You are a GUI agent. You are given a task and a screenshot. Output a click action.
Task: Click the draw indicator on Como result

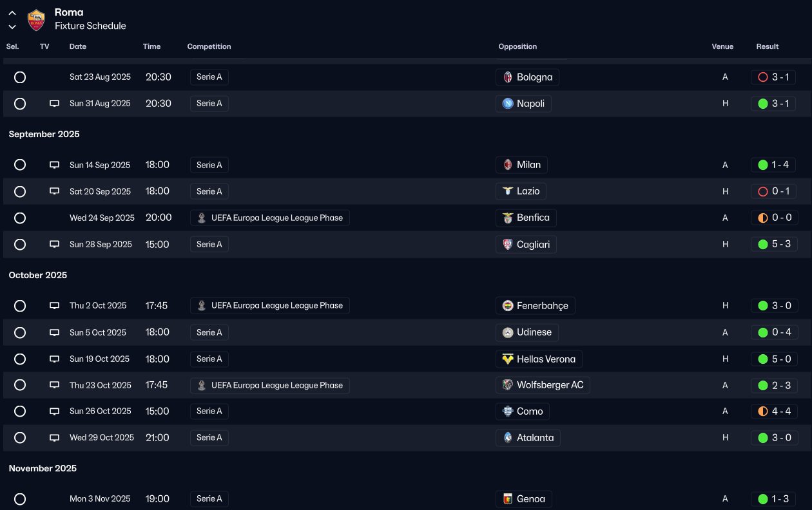point(763,411)
